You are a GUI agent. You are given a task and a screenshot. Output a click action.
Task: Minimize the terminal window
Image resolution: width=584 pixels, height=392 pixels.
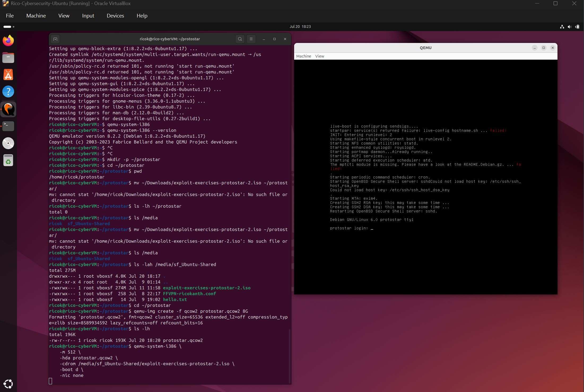(264, 39)
